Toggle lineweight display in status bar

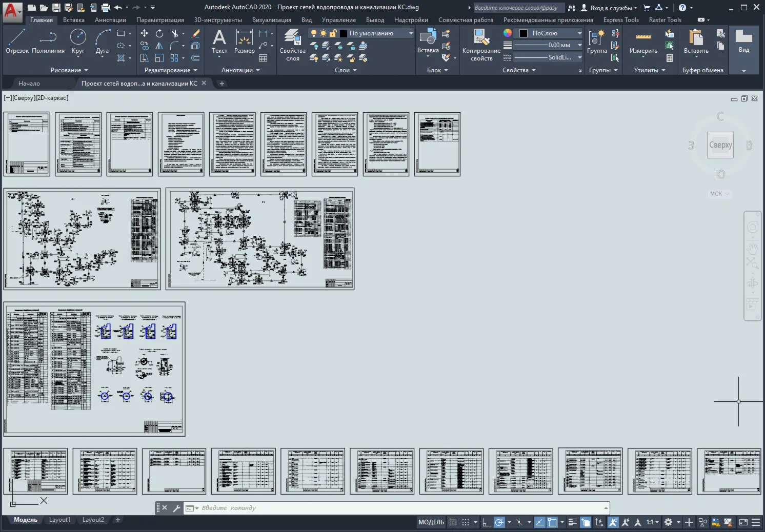(573, 522)
